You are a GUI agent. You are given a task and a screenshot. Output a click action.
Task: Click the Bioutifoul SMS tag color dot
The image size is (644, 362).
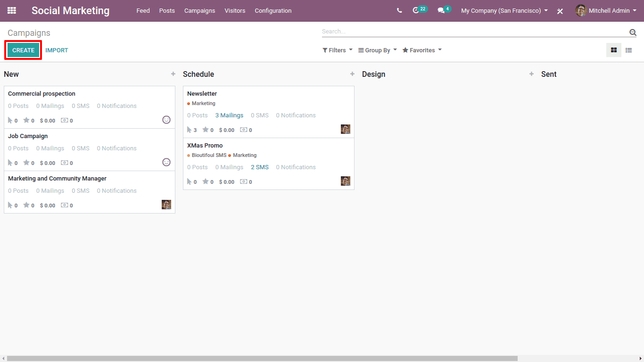pos(189,155)
